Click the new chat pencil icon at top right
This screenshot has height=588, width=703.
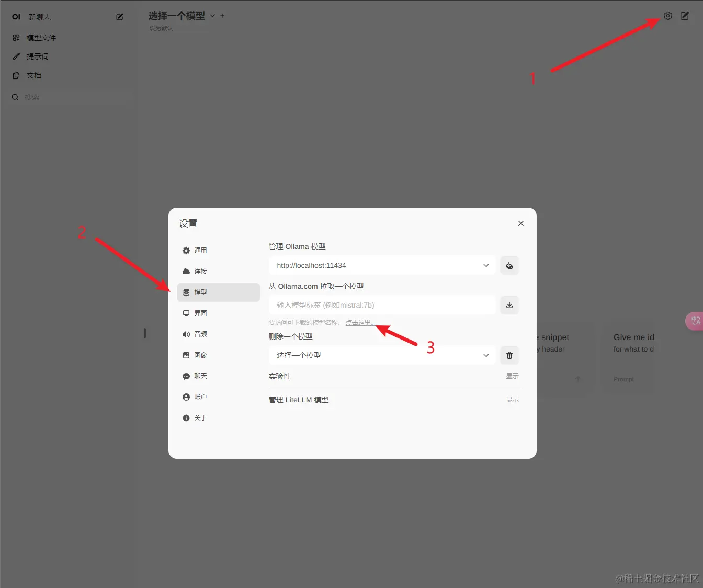685,16
